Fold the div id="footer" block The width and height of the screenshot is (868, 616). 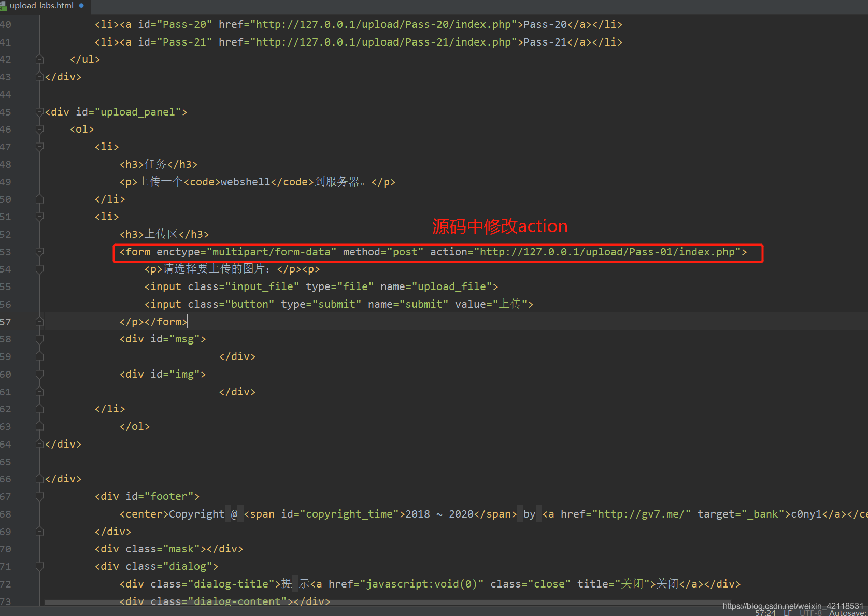point(39,496)
